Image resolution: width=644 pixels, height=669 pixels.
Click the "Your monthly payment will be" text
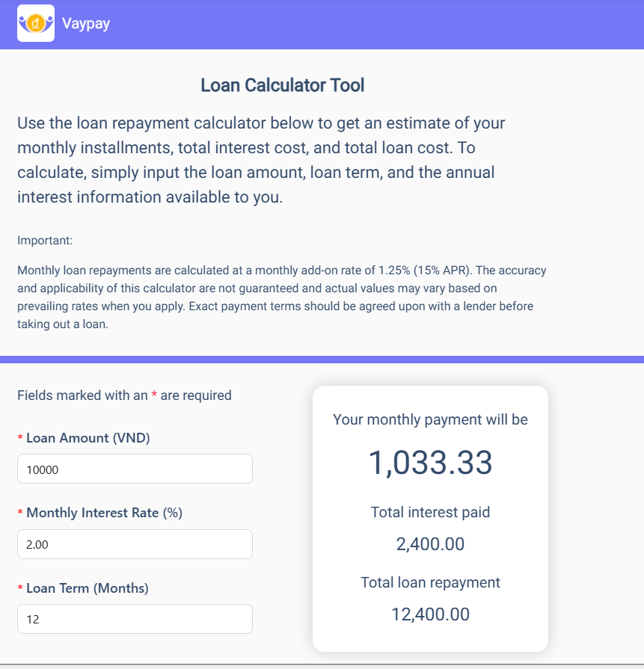click(430, 419)
